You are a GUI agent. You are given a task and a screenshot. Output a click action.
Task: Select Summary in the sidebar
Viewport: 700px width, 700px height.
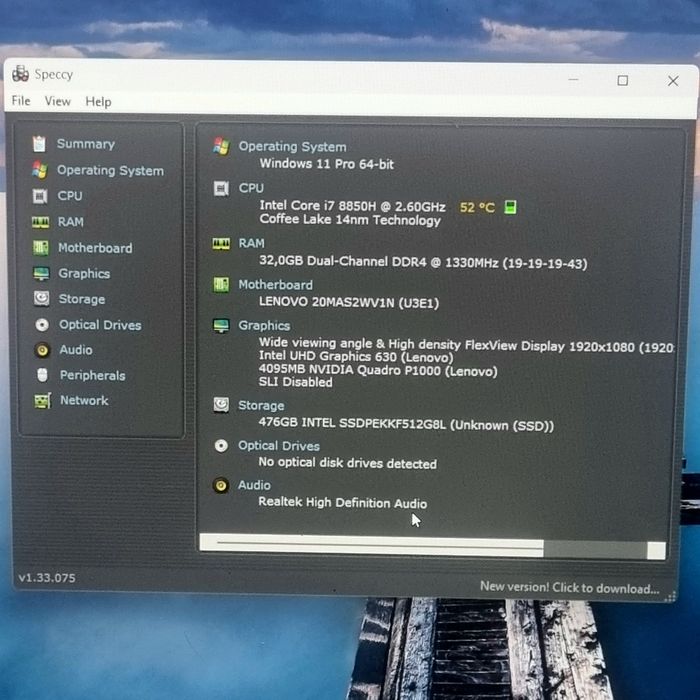(86, 144)
